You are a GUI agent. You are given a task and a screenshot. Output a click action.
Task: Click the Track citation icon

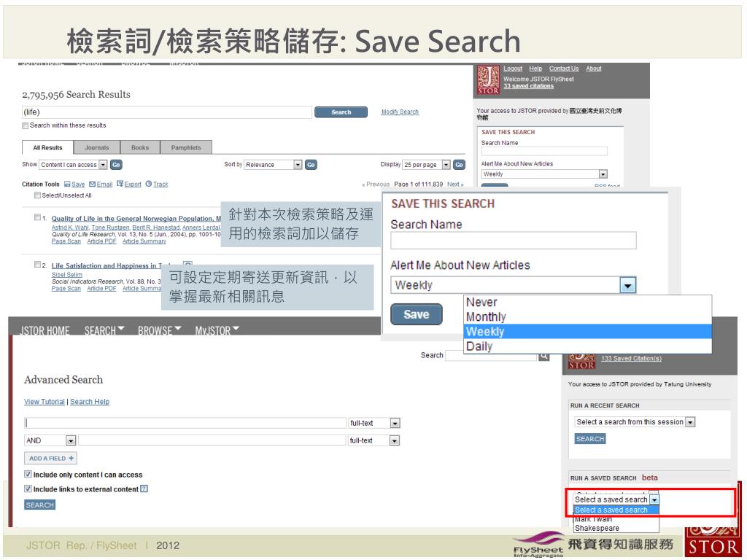coord(149,184)
